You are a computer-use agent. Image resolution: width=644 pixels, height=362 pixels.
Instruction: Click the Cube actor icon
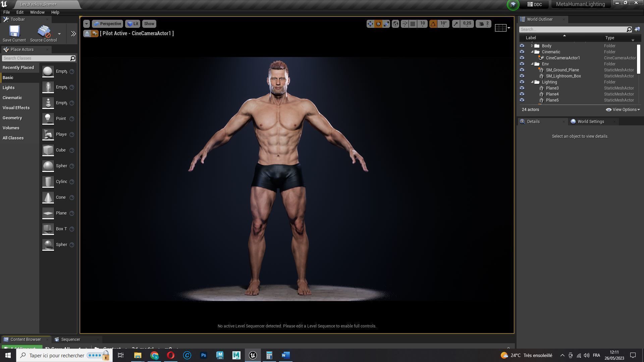(48, 150)
